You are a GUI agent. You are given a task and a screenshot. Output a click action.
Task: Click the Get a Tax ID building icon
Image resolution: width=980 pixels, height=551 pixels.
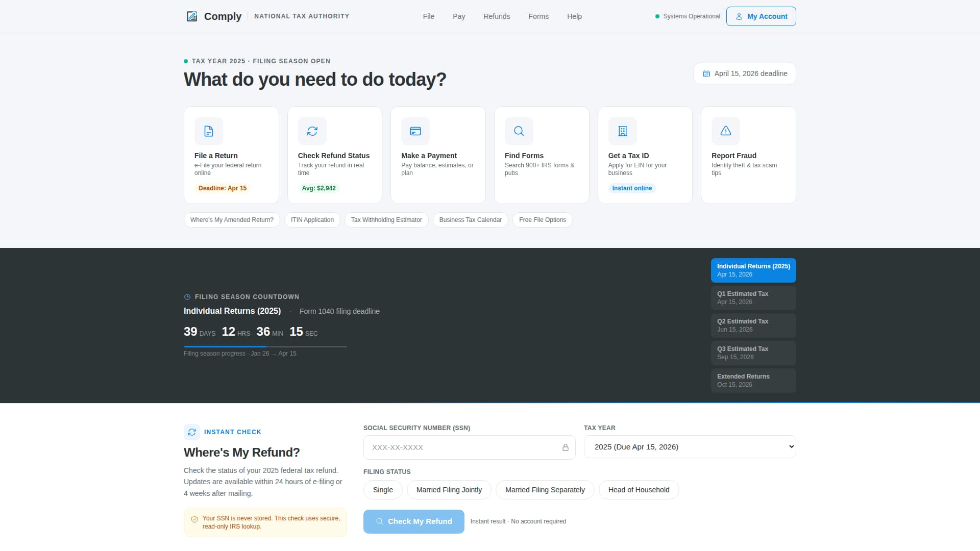623,131
